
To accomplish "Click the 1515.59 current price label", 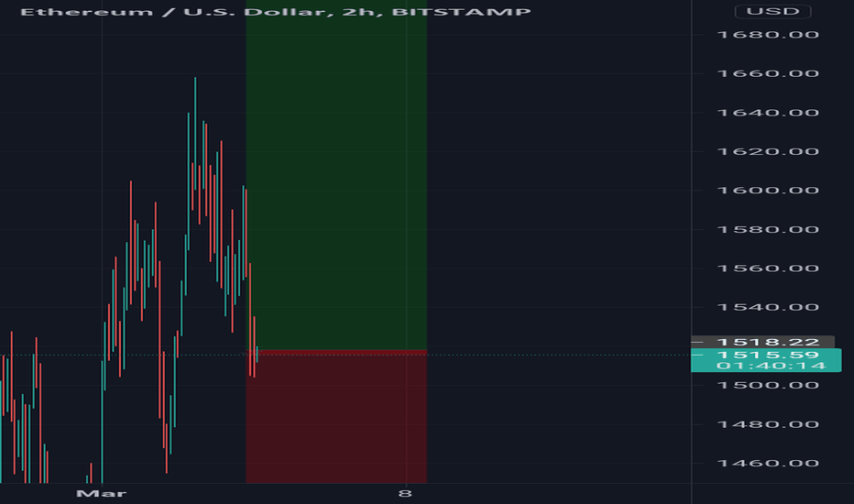I will click(768, 356).
